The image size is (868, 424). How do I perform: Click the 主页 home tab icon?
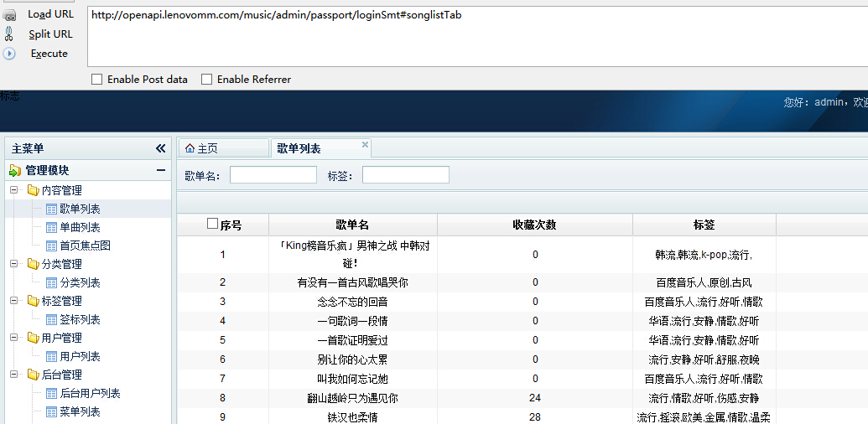190,148
